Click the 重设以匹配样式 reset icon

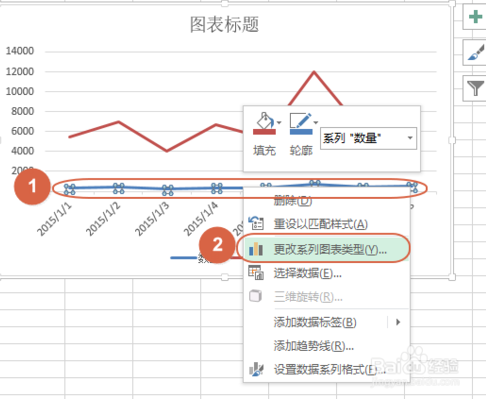pos(256,224)
